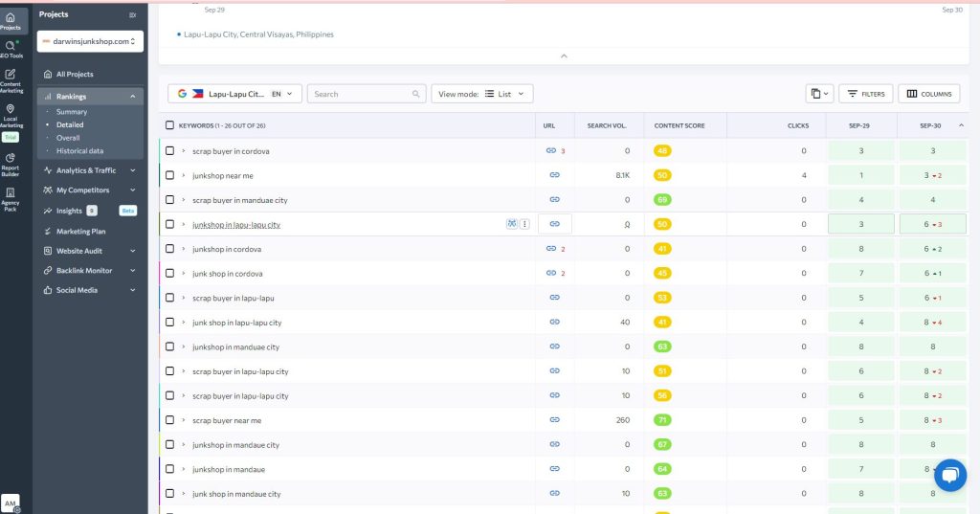Click the AM user avatar
Image resolution: width=980 pixels, height=514 pixels.
tap(11, 503)
